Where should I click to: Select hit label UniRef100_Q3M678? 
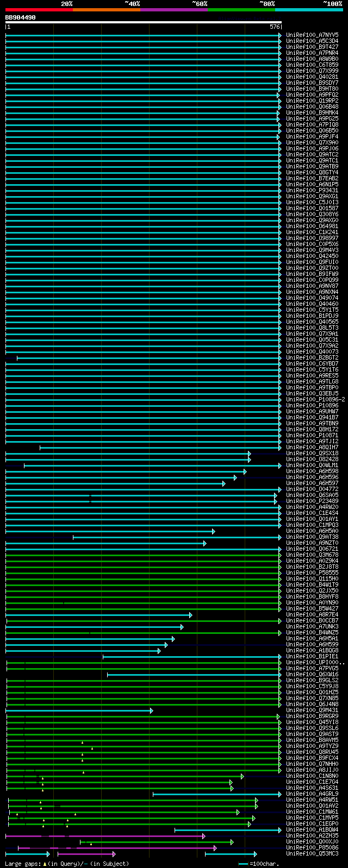(x=312, y=555)
